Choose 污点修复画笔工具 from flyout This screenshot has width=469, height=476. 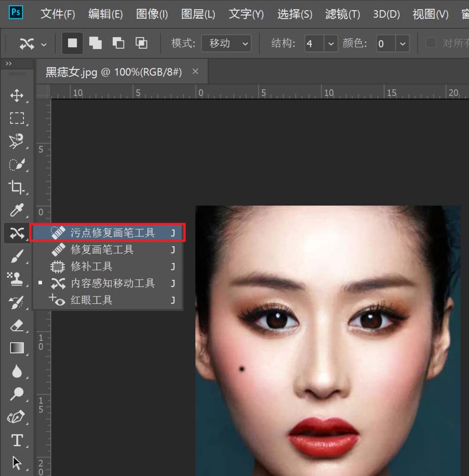point(108,233)
